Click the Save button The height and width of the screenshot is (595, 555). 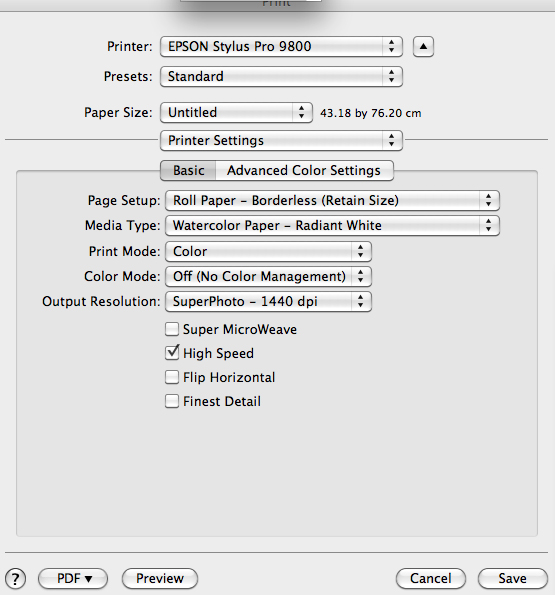pos(513,579)
